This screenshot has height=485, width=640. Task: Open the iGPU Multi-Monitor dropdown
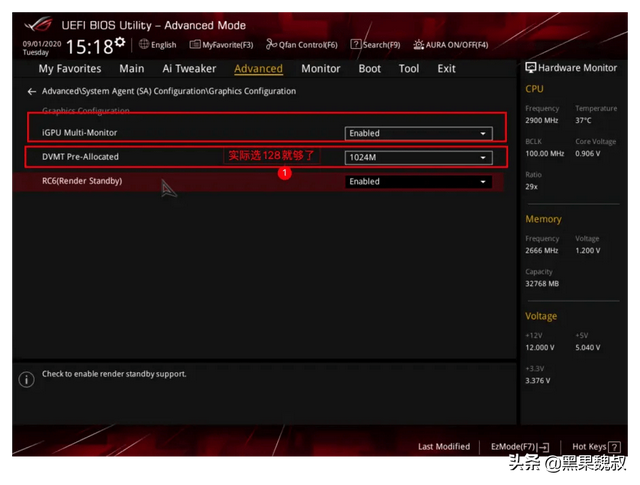tap(418, 133)
